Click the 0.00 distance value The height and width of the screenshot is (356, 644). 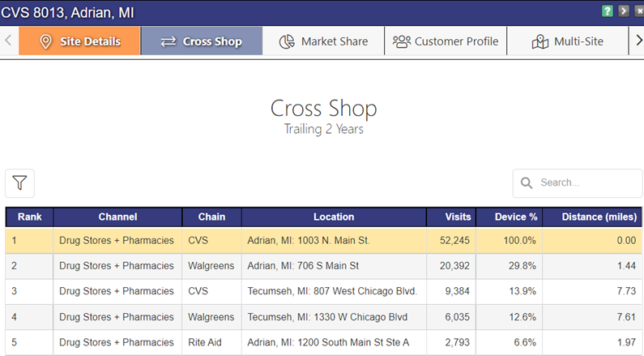tap(626, 241)
